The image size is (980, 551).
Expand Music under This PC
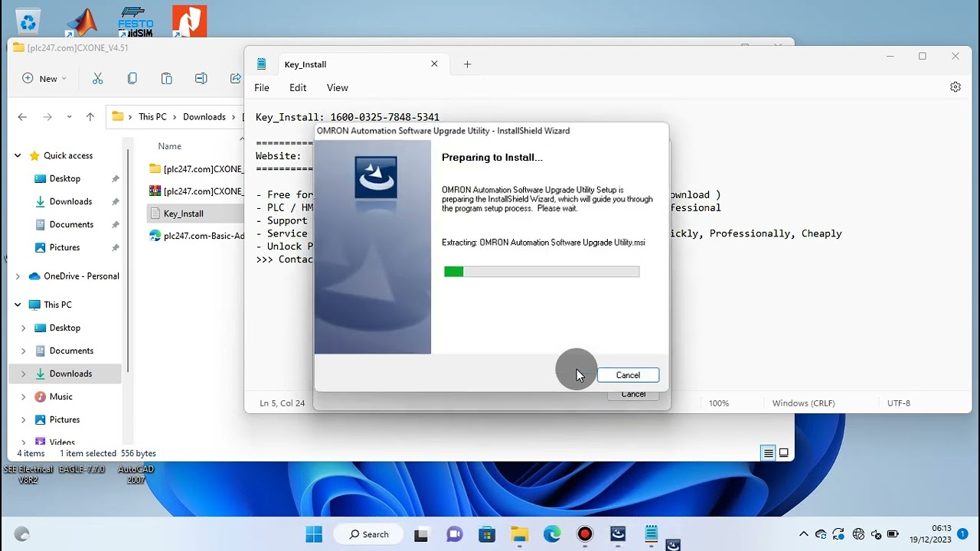23,396
